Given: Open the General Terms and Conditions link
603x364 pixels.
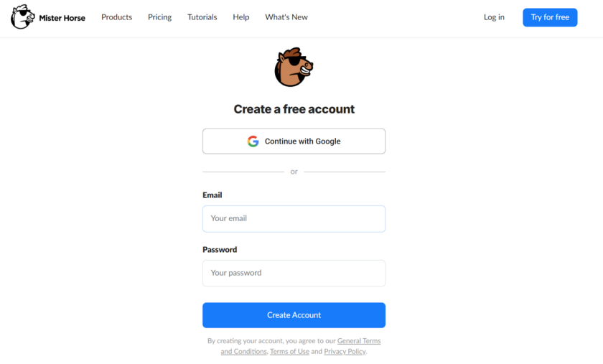Looking at the screenshot, I should (x=358, y=341).
